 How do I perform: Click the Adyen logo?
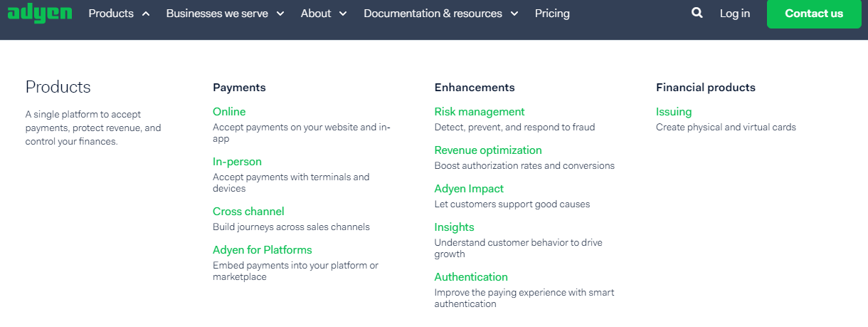[40, 13]
